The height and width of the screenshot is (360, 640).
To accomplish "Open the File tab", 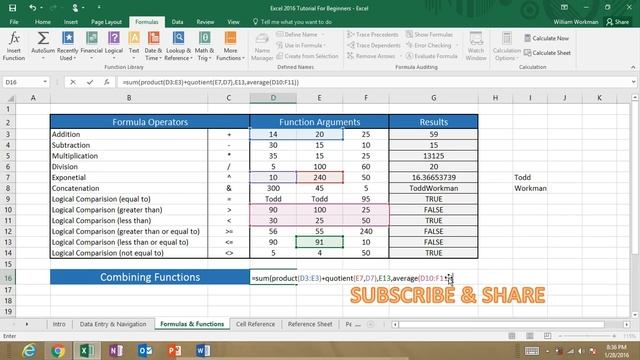I will (x=14, y=22).
